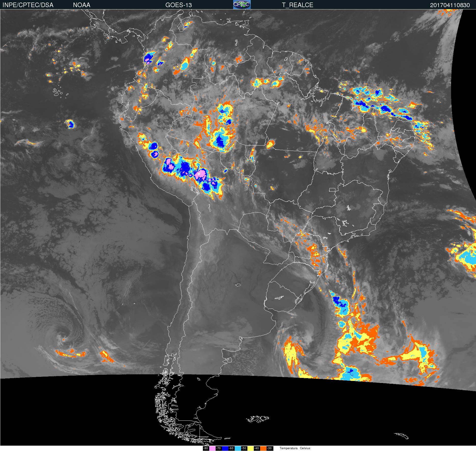
Task: Select the dark blue legend swatch
Action: pos(225,448)
